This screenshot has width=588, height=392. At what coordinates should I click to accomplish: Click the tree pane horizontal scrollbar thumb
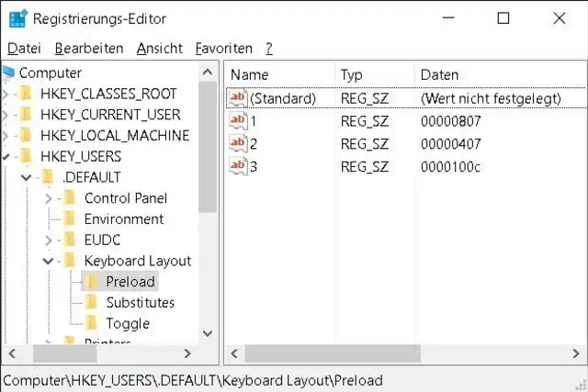coord(65,353)
